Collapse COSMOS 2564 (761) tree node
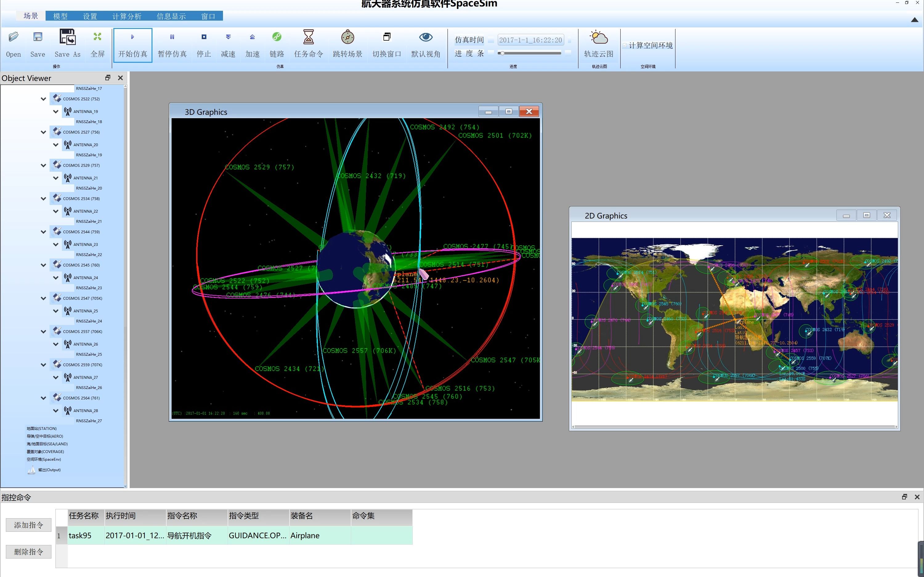This screenshot has height=577, width=924. click(43, 398)
